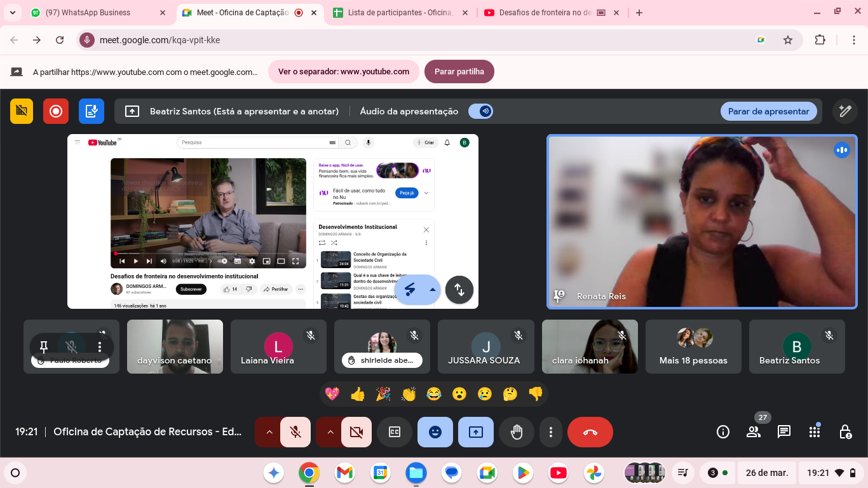Turn on camera in the call toolbar

pyautogui.click(x=356, y=432)
